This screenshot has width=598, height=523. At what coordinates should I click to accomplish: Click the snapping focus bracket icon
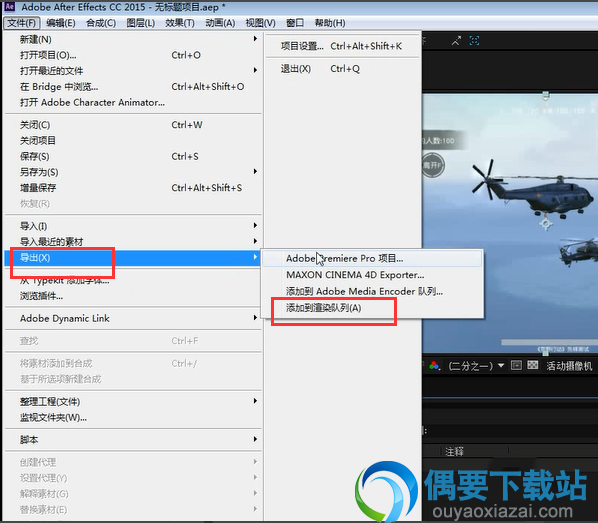click(474, 40)
